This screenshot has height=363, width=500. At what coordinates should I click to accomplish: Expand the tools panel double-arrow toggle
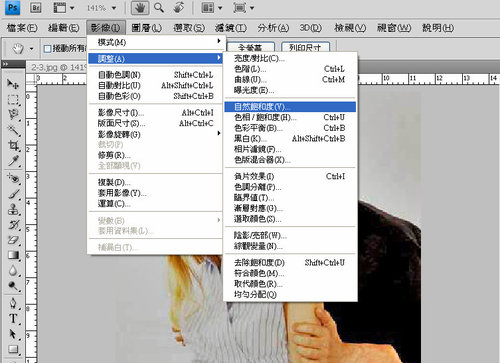click(x=6, y=63)
